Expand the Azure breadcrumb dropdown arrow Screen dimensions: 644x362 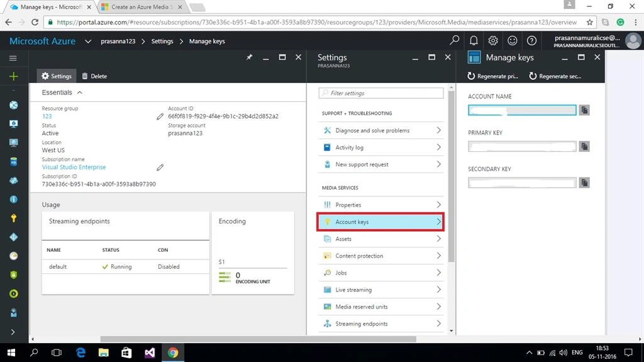[88, 41]
